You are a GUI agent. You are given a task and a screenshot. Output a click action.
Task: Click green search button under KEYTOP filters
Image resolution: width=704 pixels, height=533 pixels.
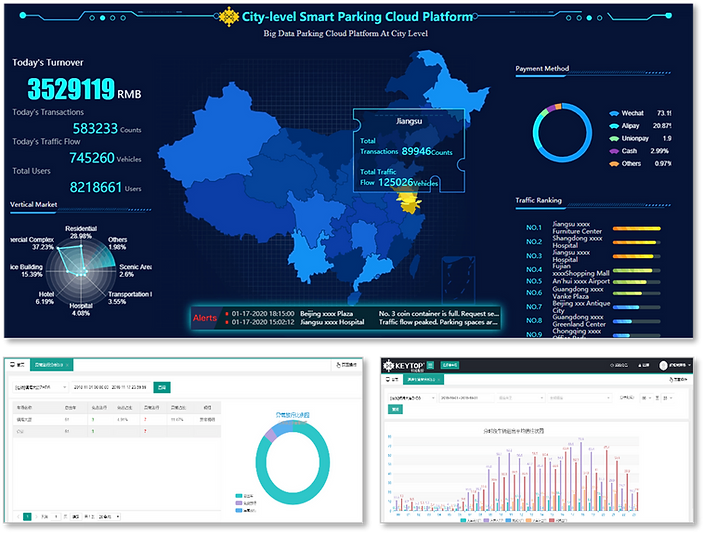point(395,409)
